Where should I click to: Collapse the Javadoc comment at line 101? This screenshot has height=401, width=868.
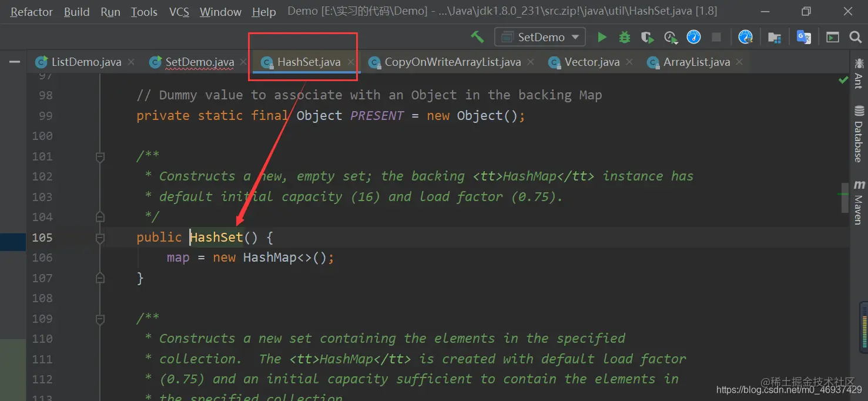[x=100, y=156]
